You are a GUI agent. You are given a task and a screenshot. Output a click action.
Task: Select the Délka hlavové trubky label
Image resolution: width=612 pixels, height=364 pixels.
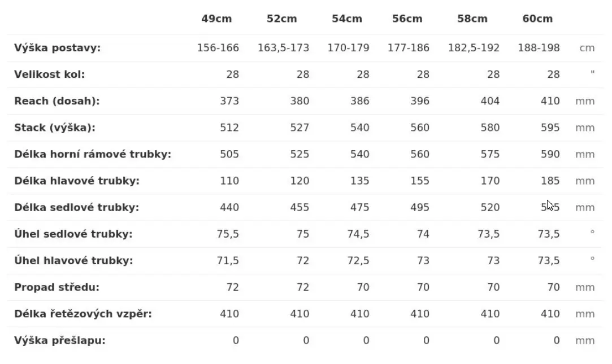pos(76,181)
